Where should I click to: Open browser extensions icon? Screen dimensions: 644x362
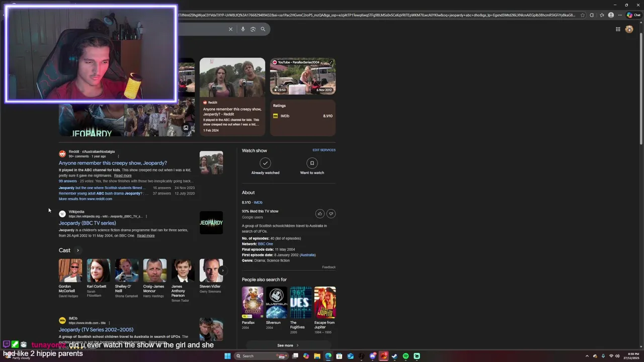pos(592,15)
